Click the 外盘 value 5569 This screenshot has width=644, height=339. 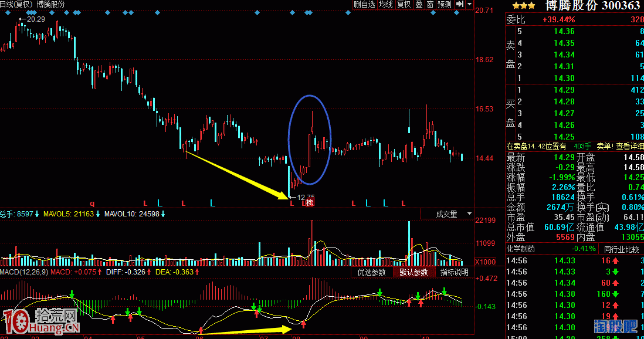point(565,237)
